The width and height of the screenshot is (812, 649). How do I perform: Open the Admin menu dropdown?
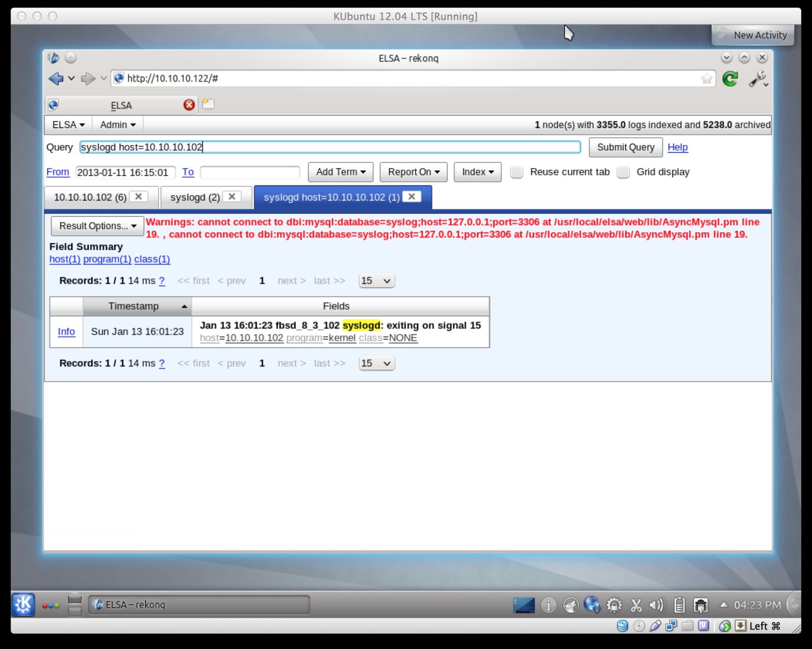(118, 125)
